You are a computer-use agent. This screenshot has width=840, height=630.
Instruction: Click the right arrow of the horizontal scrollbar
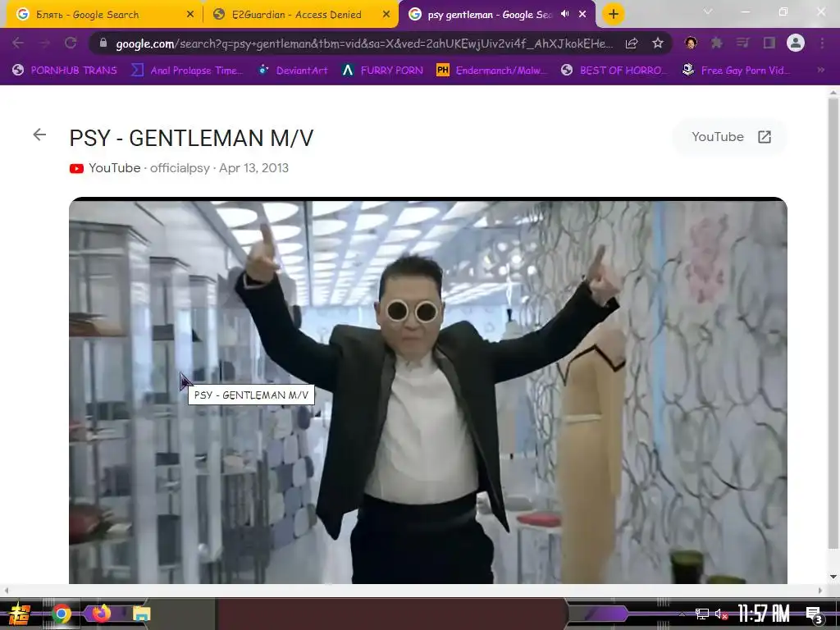point(820,591)
